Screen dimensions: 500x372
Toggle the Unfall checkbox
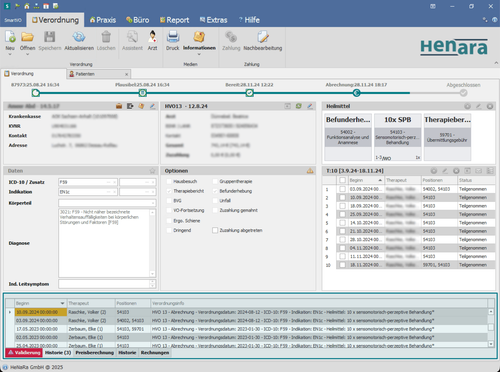215,201
